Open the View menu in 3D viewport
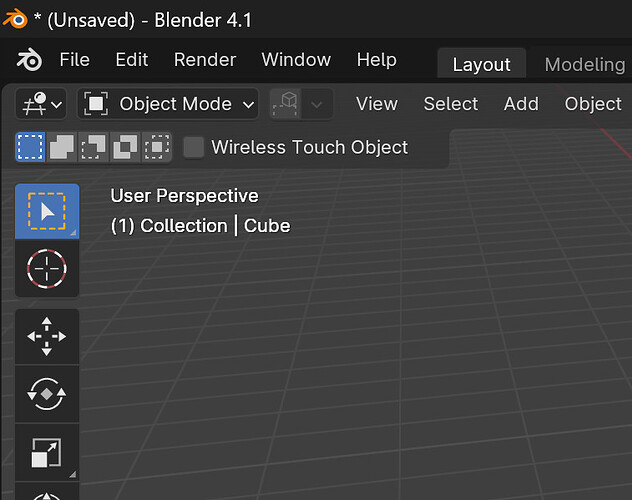 [376, 104]
